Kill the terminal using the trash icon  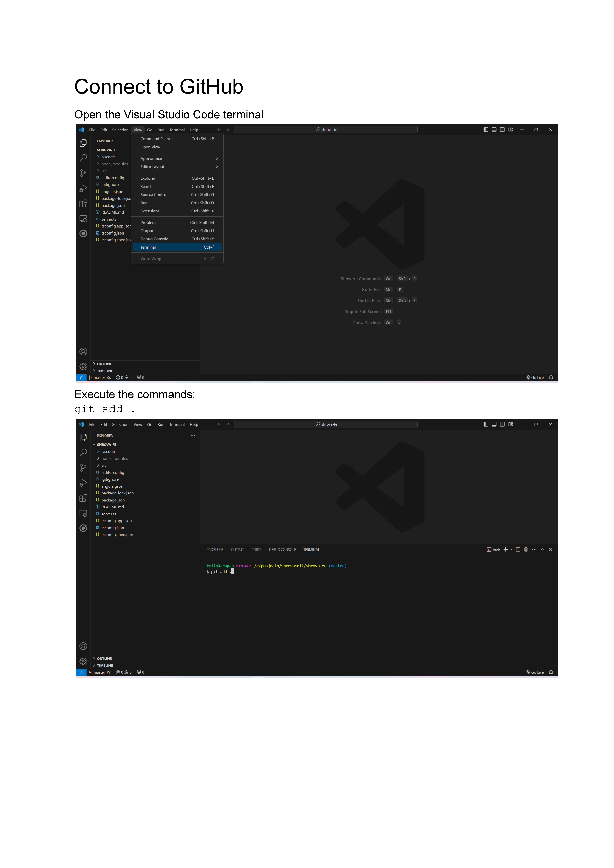[526, 549]
